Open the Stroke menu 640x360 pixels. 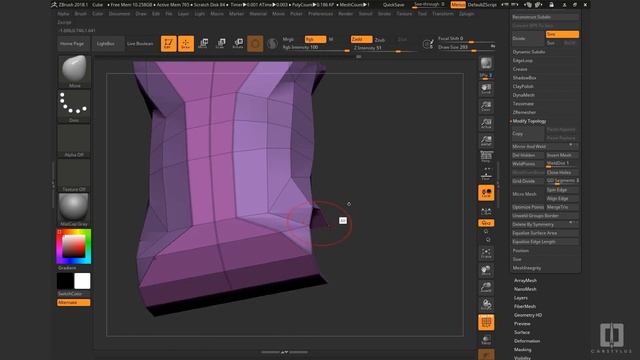point(384,13)
